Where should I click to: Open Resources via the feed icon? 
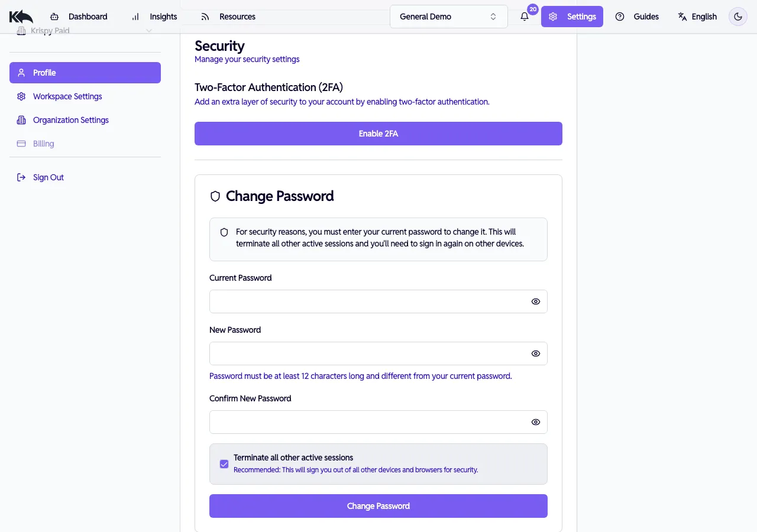(204, 17)
